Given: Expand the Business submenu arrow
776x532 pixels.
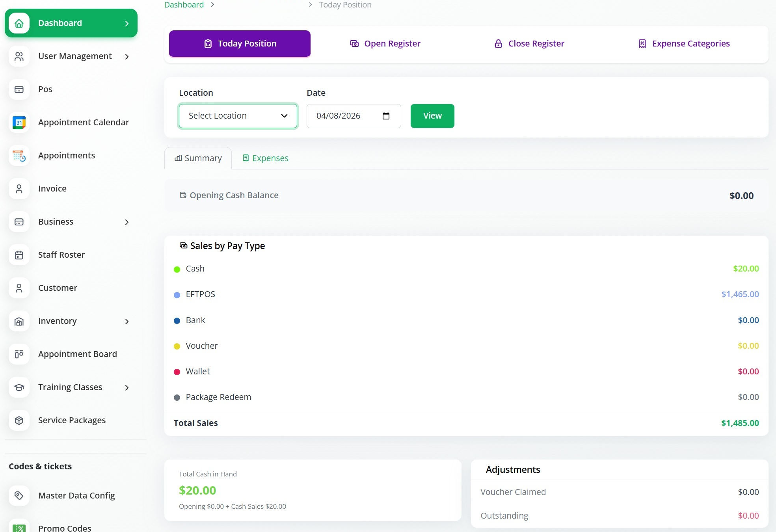Looking at the screenshot, I should tap(127, 222).
